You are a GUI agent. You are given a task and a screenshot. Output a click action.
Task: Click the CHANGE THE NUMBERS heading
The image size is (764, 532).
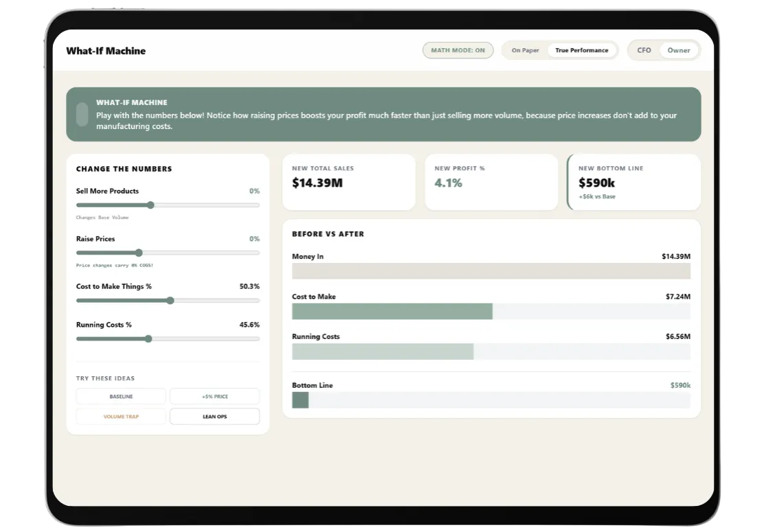point(124,169)
